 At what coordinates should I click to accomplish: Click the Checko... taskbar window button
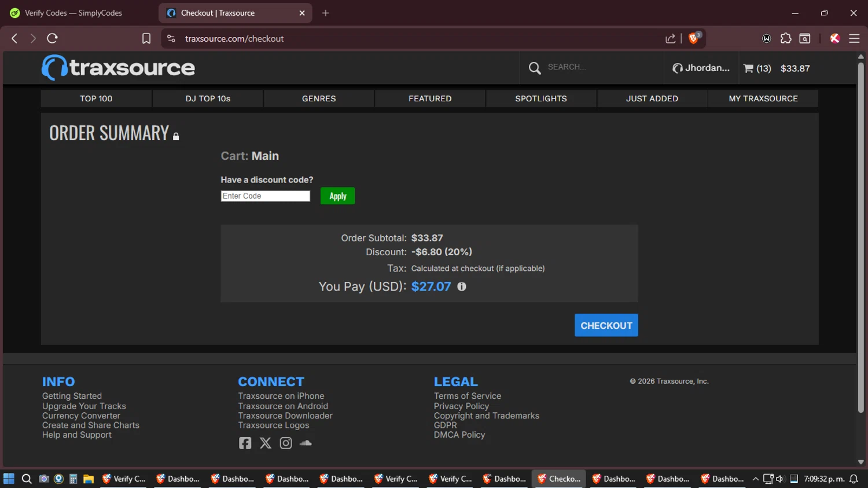click(559, 479)
